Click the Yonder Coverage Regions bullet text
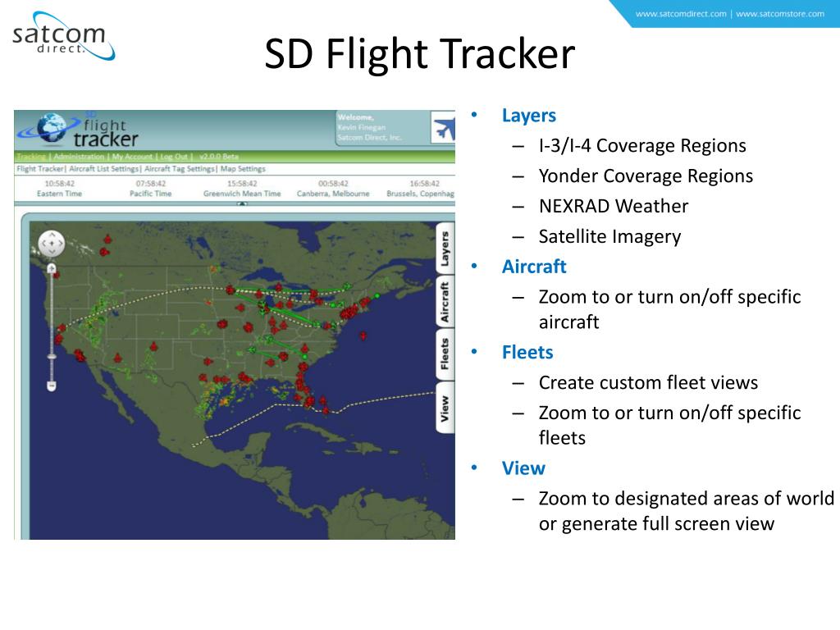 [646, 176]
